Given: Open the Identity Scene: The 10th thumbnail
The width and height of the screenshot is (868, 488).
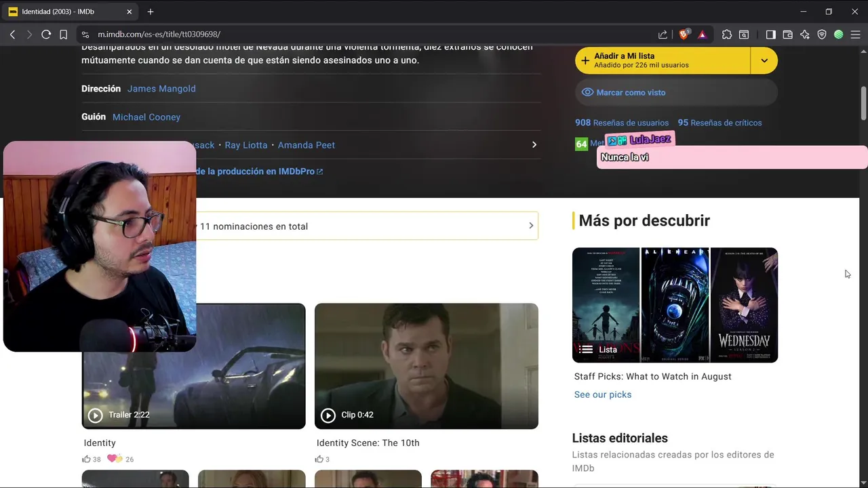Looking at the screenshot, I should coord(427,366).
